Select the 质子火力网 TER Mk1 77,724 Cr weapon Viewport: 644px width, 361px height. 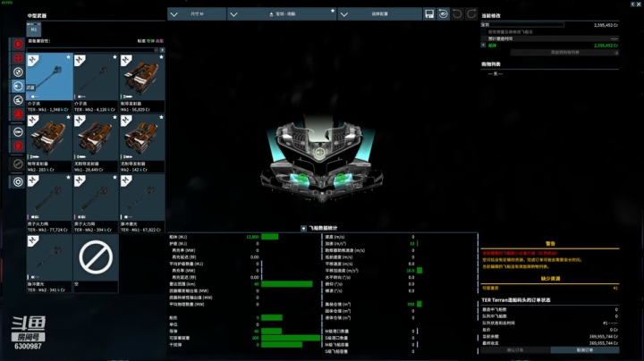point(49,204)
